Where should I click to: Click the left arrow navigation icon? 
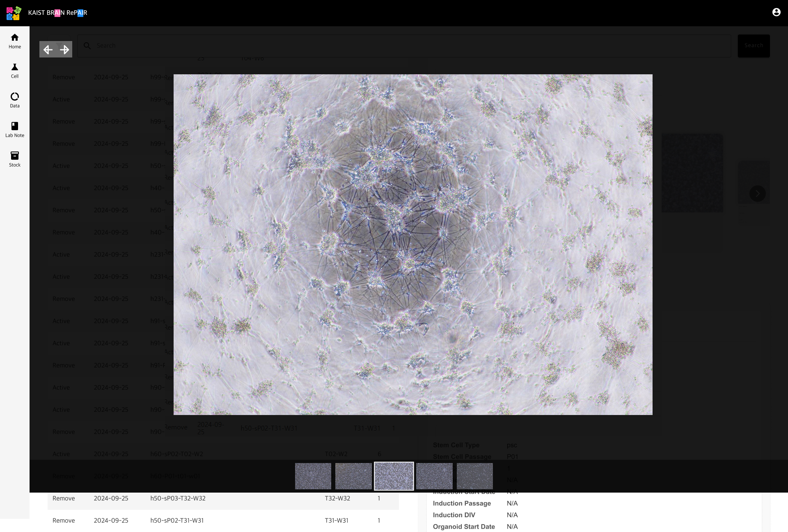(48, 50)
